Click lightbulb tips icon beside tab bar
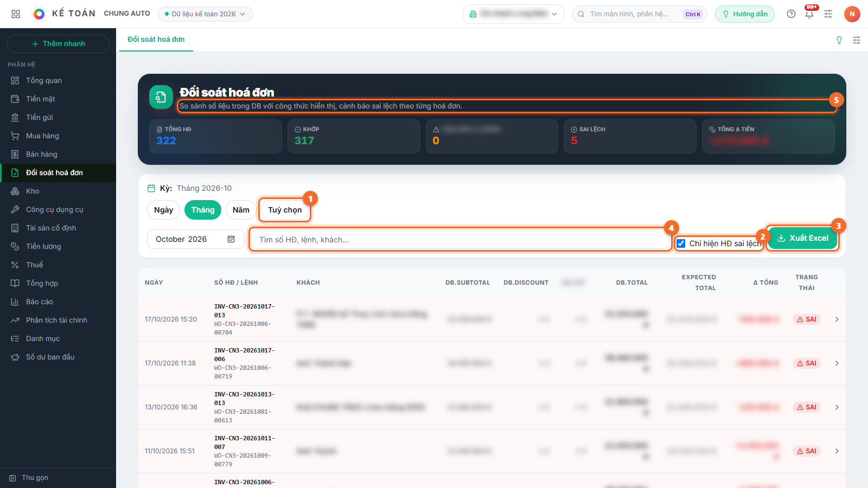The height and width of the screenshot is (488, 868). pyautogui.click(x=839, y=40)
